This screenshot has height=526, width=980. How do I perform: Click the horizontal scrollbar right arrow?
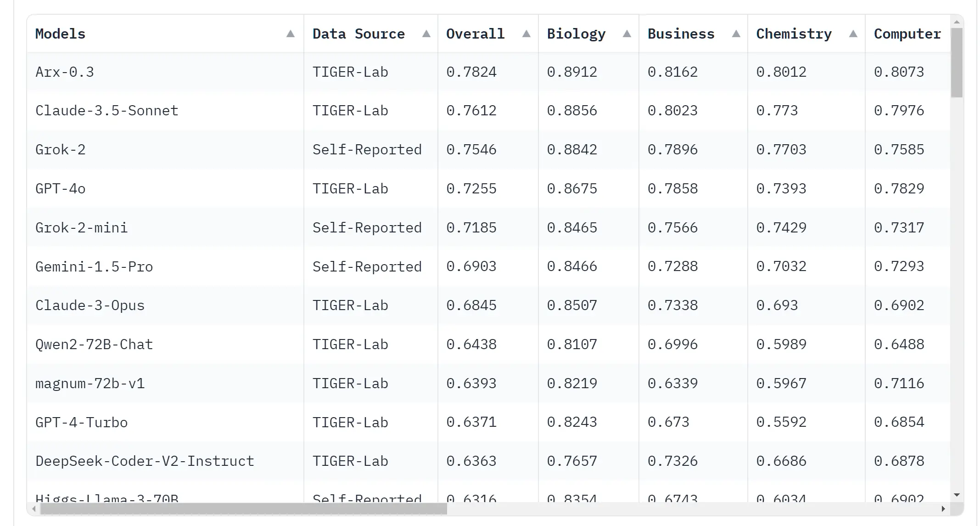tap(943, 509)
